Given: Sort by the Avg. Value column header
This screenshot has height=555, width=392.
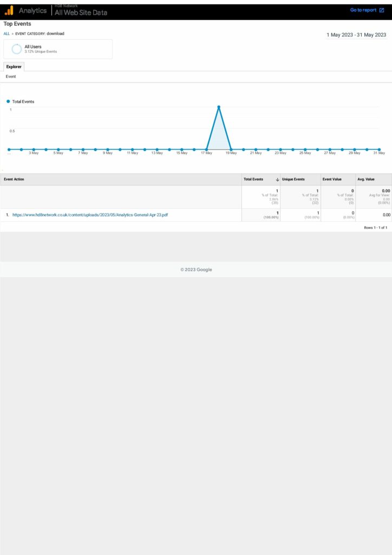Looking at the screenshot, I should pyautogui.click(x=365, y=179).
